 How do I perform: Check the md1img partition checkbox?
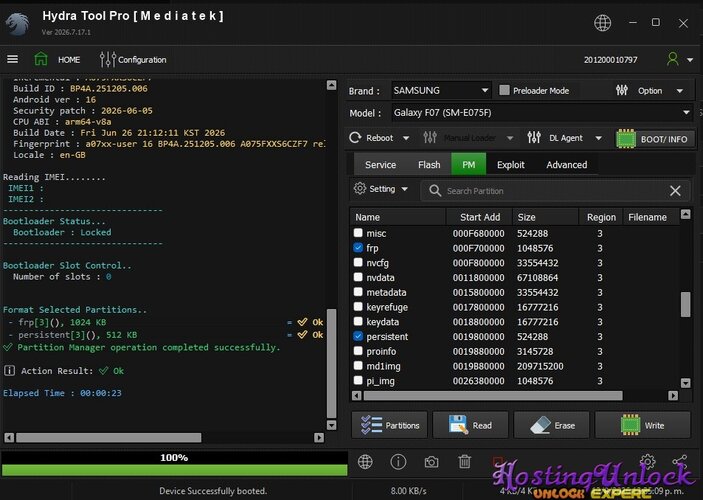coord(358,365)
